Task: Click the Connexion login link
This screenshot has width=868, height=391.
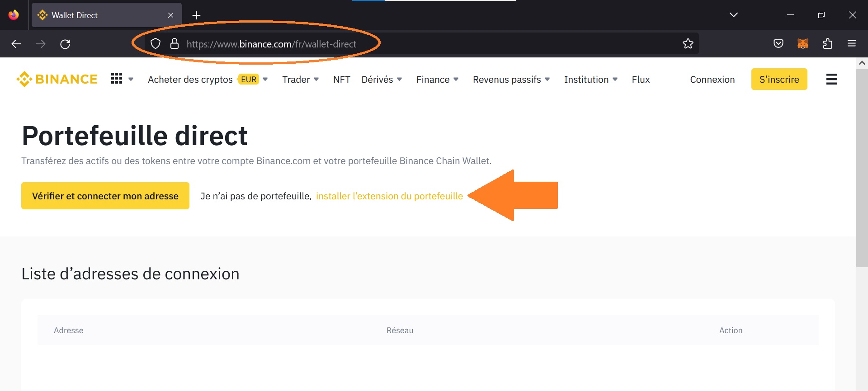Action: pos(712,80)
